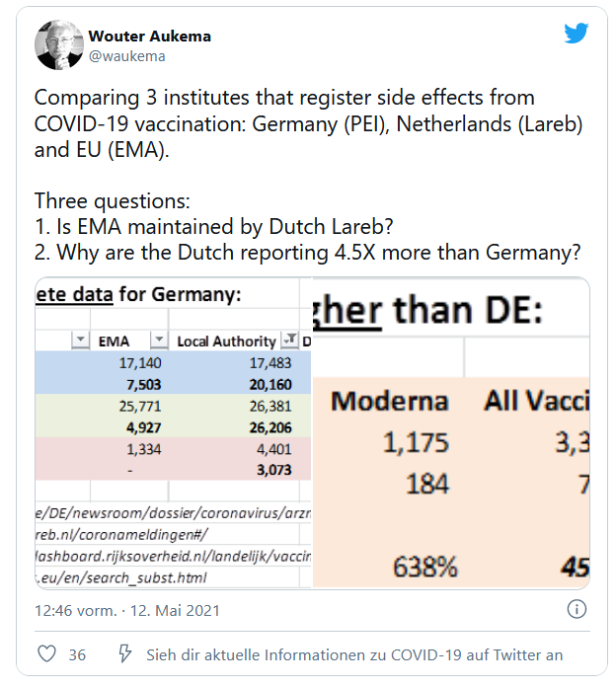The height and width of the screenshot is (686, 616).
Task: Open the right Moderna comparison image
Action: coord(451,433)
